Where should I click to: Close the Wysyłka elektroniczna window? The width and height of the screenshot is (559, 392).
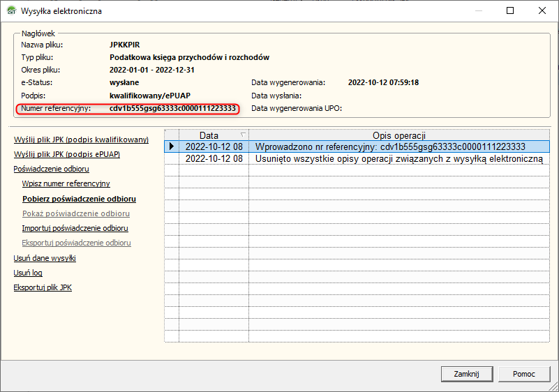point(542,10)
